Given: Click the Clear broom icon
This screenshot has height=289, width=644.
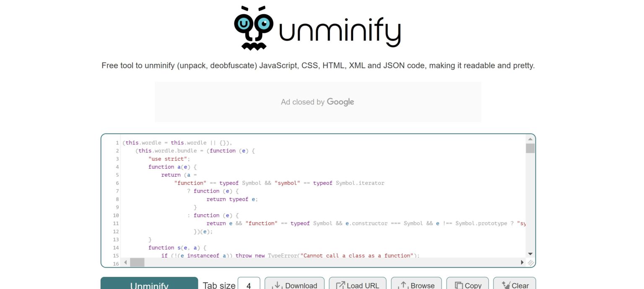Looking at the screenshot, I should coord(506,285).
